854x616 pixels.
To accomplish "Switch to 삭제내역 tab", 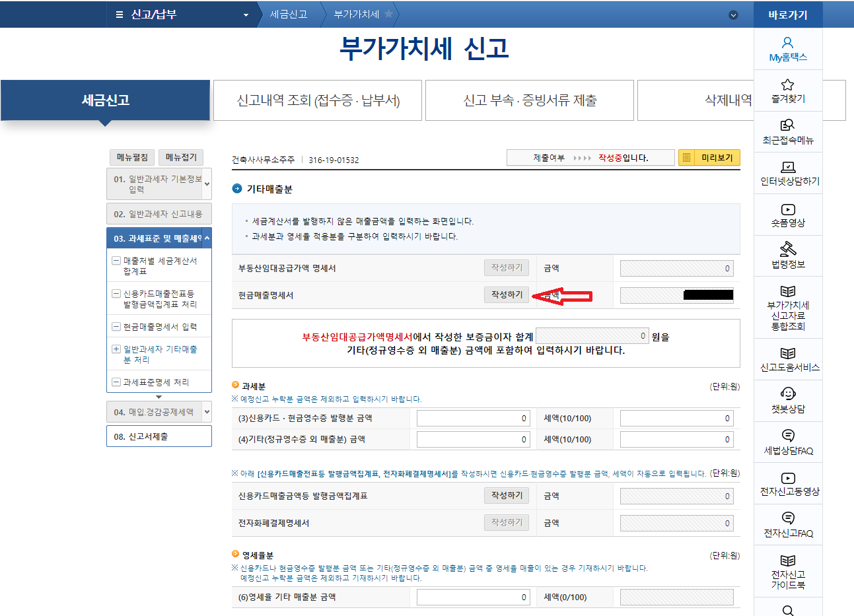I will pyautogui.click(x=728, y=100).
